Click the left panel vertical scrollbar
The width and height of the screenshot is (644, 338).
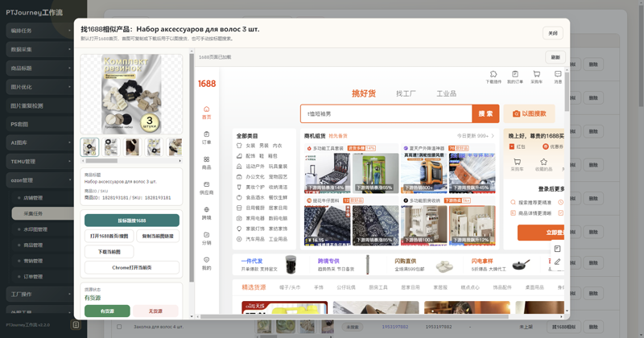(x=192, y=168)
